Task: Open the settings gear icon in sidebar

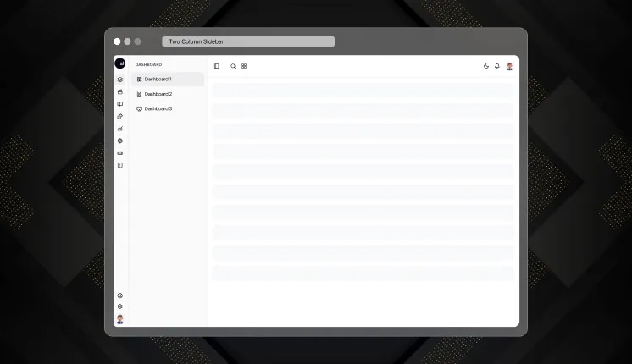Action: point(120,306)
